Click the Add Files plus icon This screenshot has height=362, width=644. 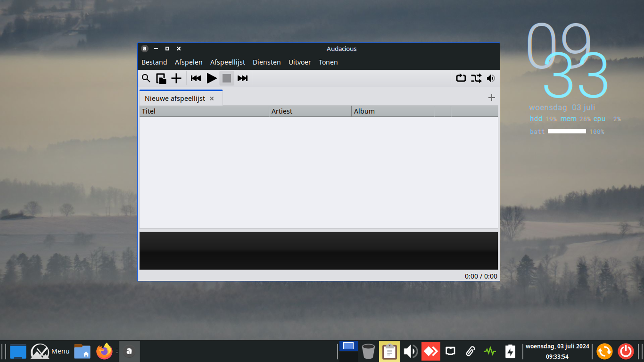click(176, 78)
